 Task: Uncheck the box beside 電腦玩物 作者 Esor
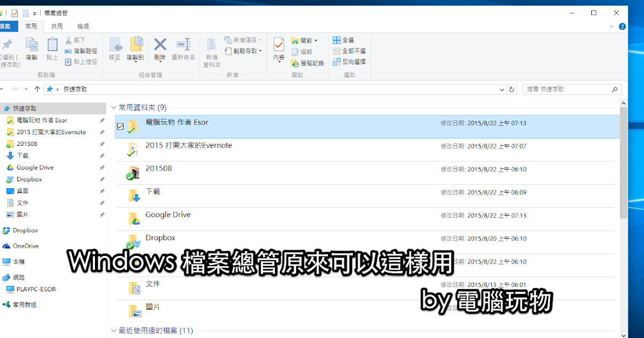120,127
